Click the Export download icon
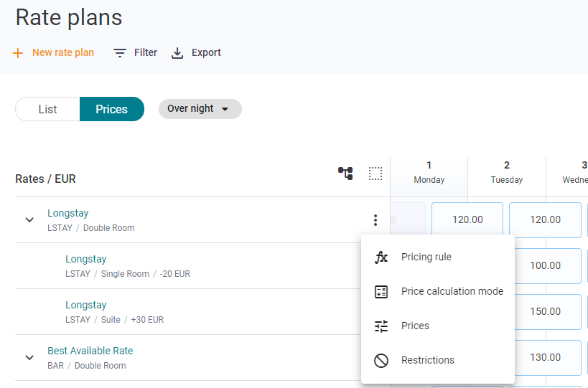 tap(177, 53)
